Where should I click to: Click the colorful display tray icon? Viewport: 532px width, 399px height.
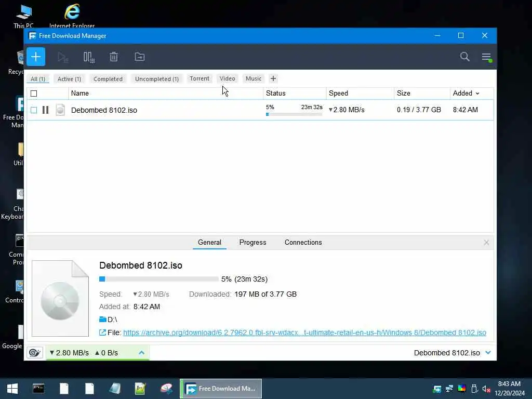pos(462,389)
